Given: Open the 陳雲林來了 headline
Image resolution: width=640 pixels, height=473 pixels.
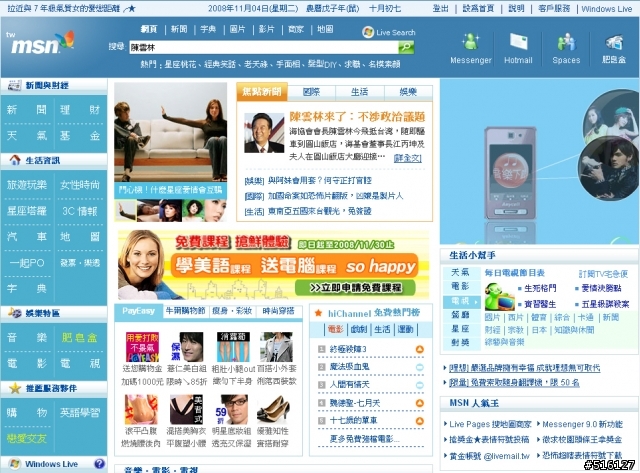Looking at the screenshot, I should (x=357, y=117).
